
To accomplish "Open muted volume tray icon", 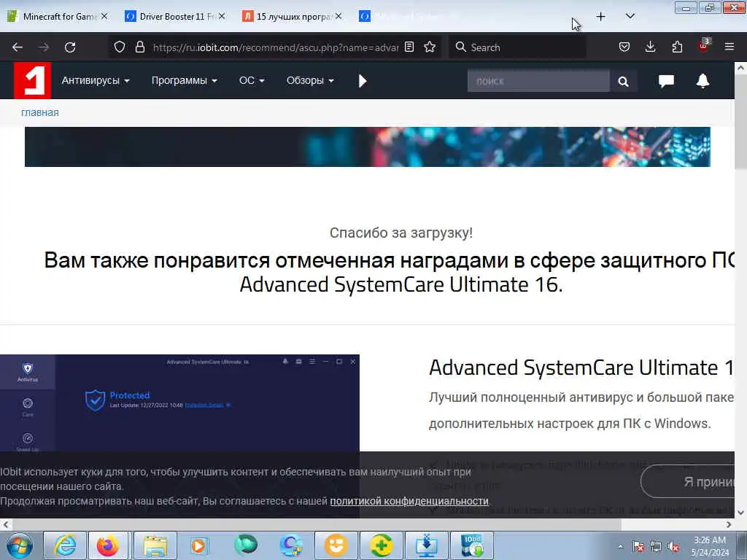I will 673,547.
